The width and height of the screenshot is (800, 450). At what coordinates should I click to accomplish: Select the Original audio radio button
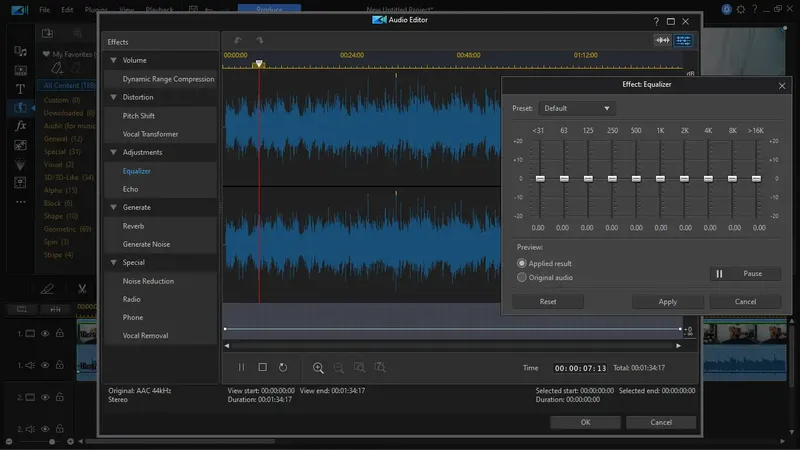tap(521, 277)
